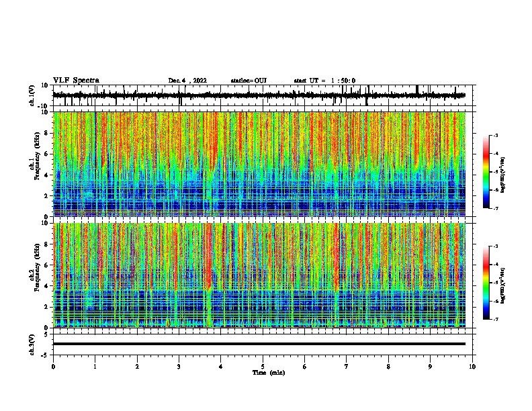The width and height of the screenshot is (532, 411).
Task: Select the upper log(PSD) color bar label
Action: click(502, 175)
